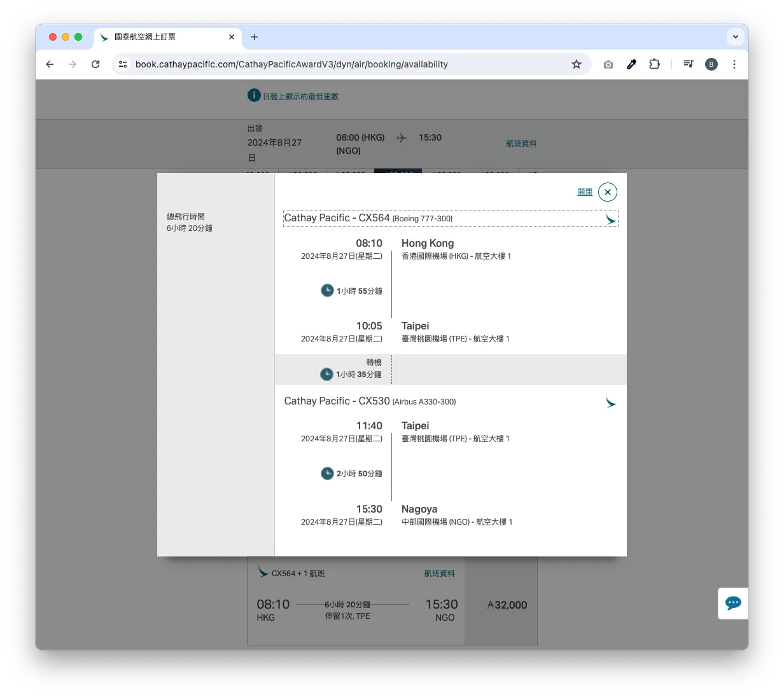Click the address bar URL field
This screenshot has width=784, height=697.
coord(352,64)
